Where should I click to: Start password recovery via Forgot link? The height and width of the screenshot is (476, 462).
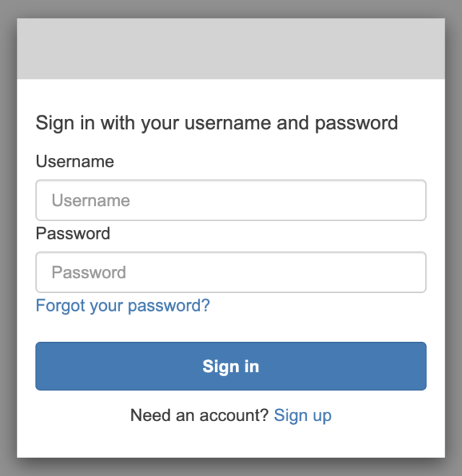pyautogui.click(x=123, y=305)
